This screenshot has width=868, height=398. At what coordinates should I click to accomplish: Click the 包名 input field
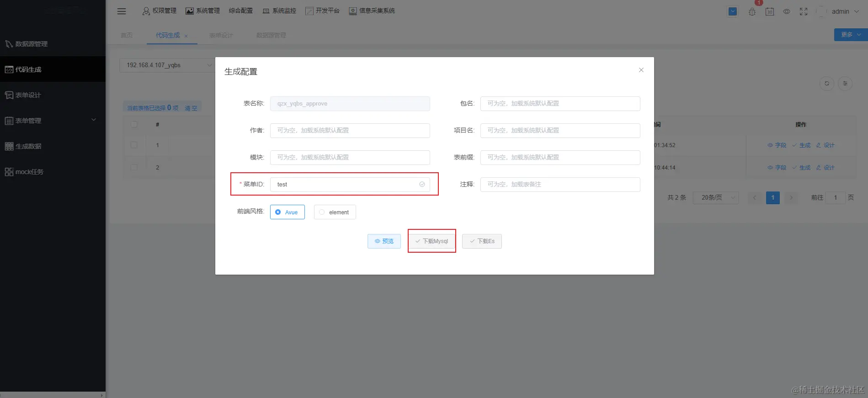(x=560, y=104)
